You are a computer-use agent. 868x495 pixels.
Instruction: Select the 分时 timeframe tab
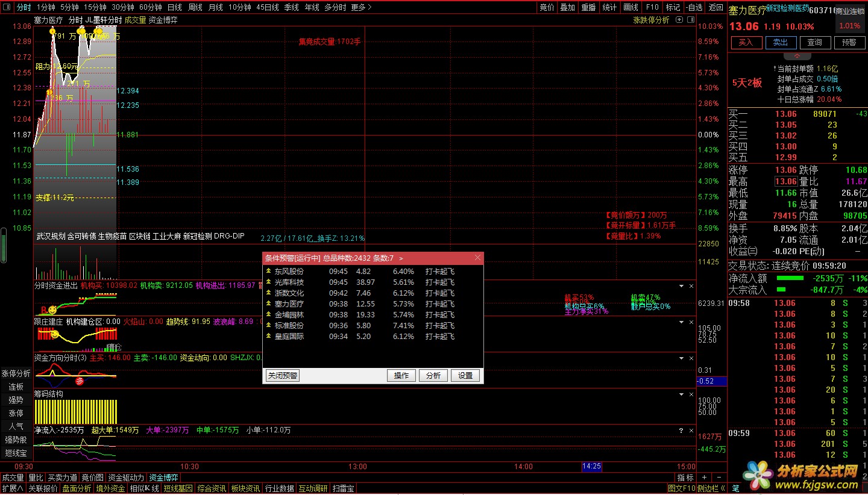click(24, 7)
